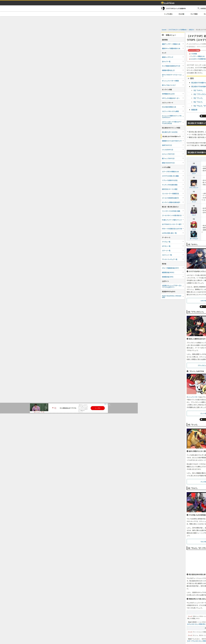This screenshot has width=206, height=644.
Task: Click the search magnifier icon
Action: 198,8
